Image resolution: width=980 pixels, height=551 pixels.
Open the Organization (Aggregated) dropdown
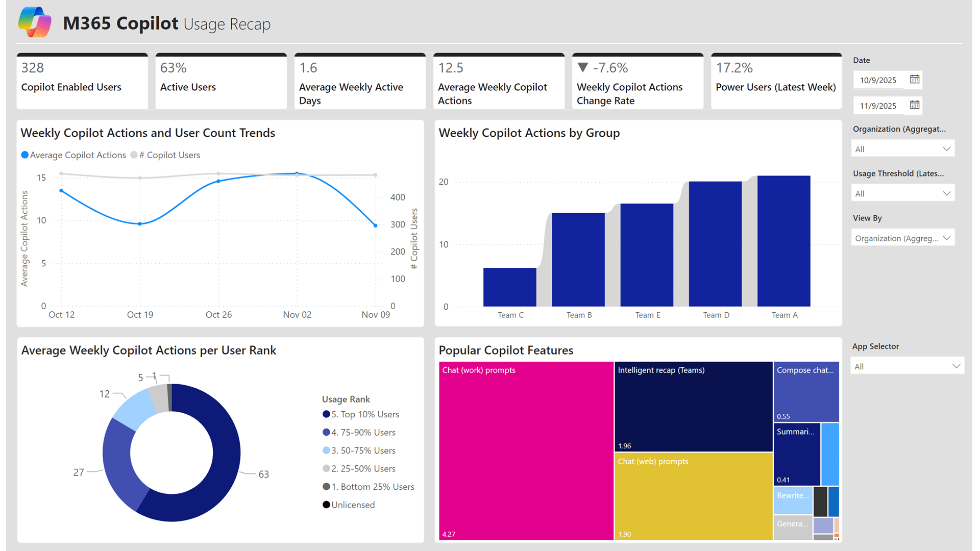pyautogui.click(x=902, y=148)
